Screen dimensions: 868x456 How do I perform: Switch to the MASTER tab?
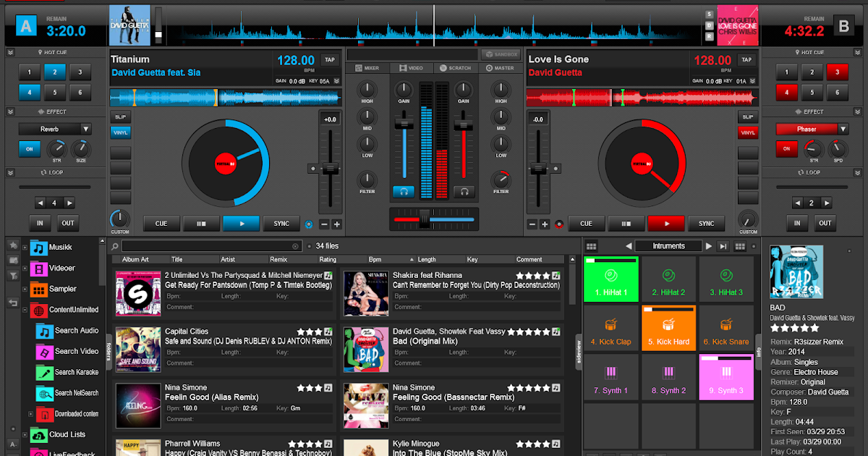500,68
